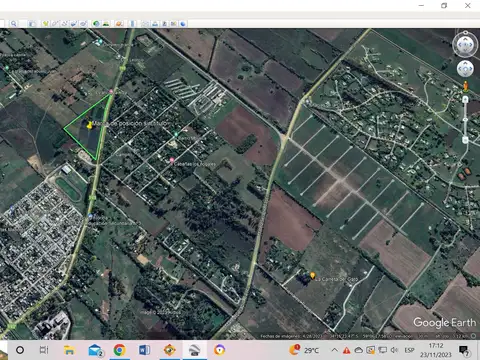The height and width of the screenshot is (360, 480).
Task: Select the Add Path tool
Action: click(64, 24)
